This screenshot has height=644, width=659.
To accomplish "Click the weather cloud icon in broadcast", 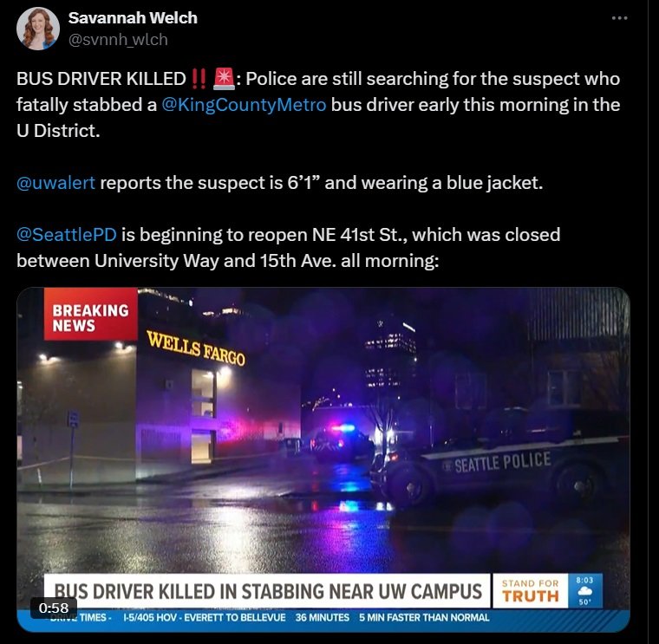I will (x=584, y=591).
